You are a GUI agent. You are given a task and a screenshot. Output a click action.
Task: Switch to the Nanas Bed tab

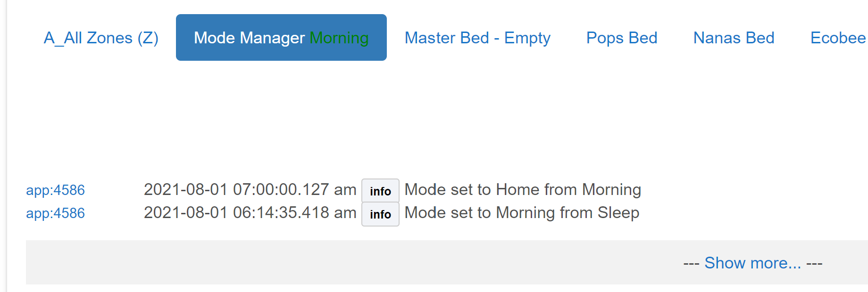[x=734, y=38]
